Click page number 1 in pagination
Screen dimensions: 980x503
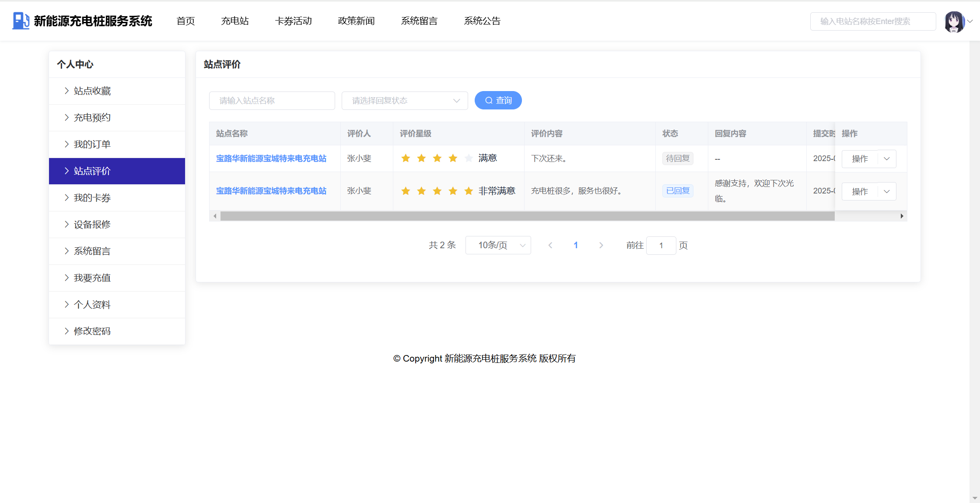(576, 246)
